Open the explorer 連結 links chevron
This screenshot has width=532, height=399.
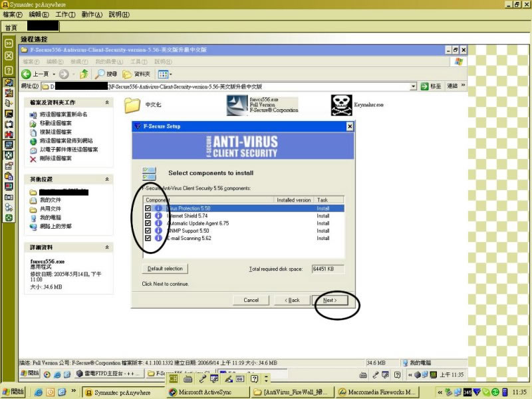click(x=463, y=85)
